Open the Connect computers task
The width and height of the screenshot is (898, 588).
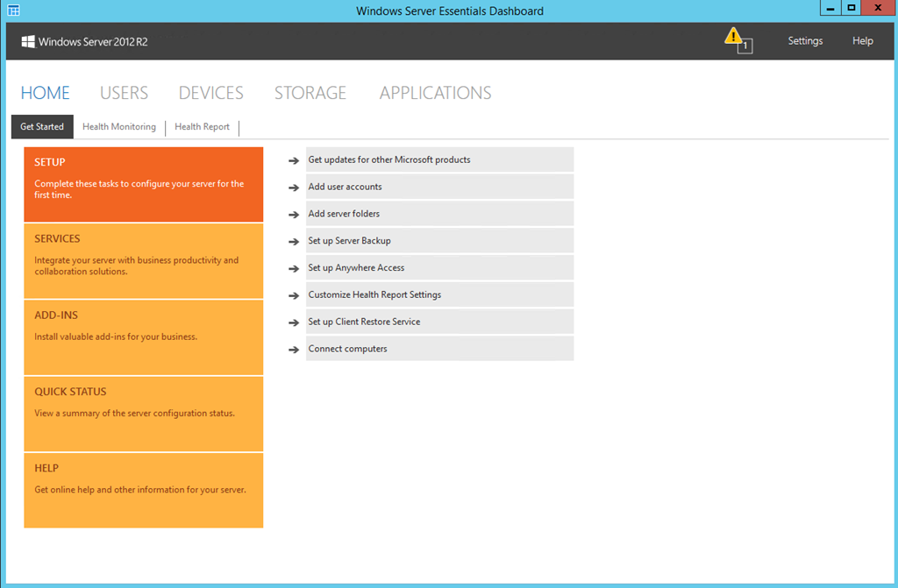(x=440, y=348)
